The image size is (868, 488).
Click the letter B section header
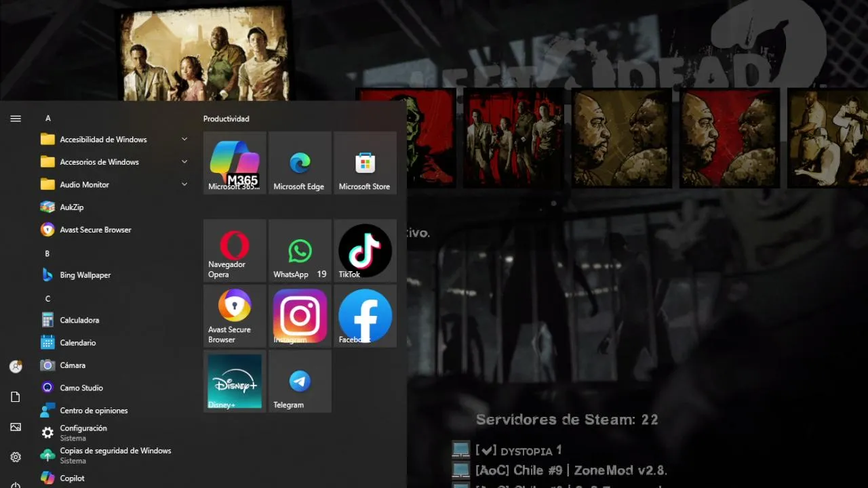click(47, 253)
